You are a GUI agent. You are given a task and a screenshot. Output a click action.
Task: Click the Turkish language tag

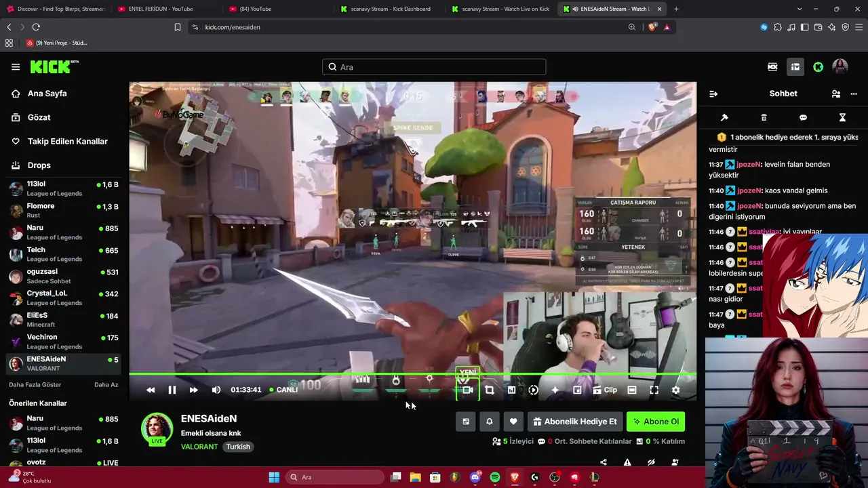click(238, 447)
